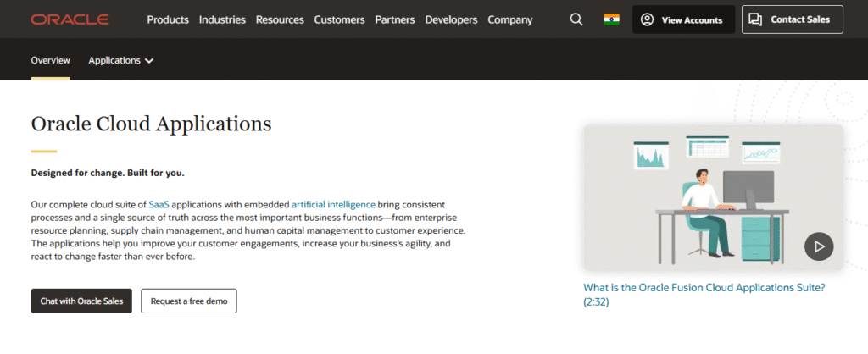Screen dimensions: 868x354
Task: Click the India flag country selector
Action: [x=611, y=19]
